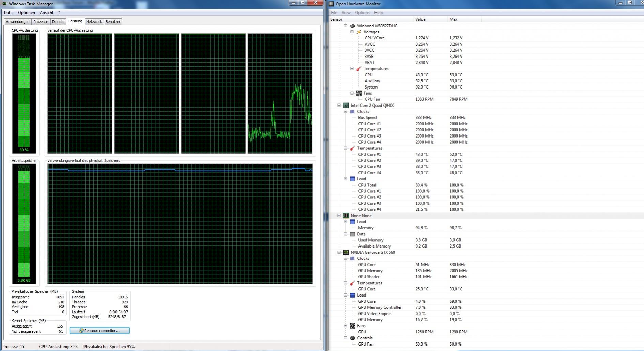
Task: Click the status bar text Physikalischer Speicher: 95%
Action: click(x=109, y=347)
